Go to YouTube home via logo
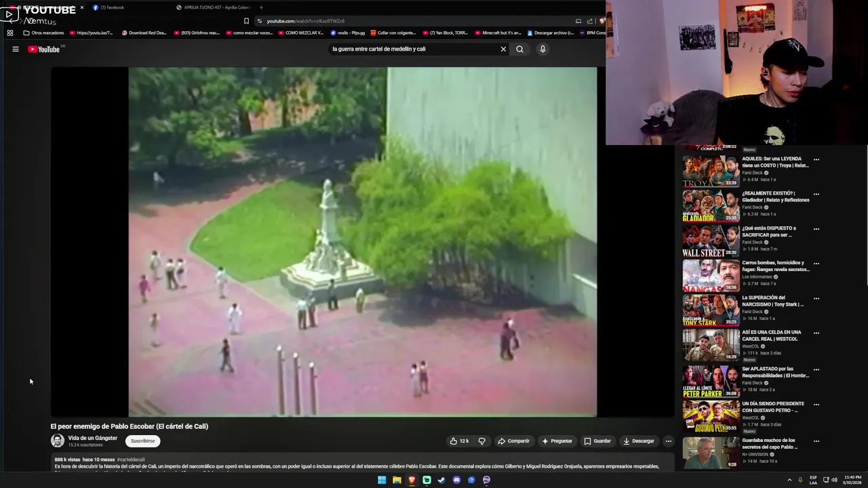 coord(44,49)
